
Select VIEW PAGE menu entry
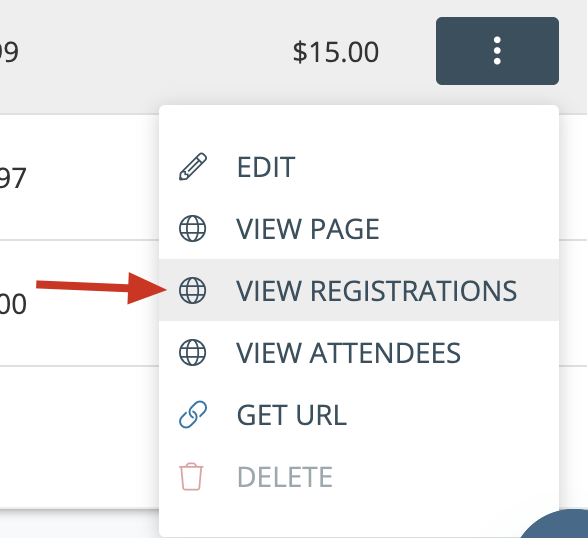[x=359, y=228]
